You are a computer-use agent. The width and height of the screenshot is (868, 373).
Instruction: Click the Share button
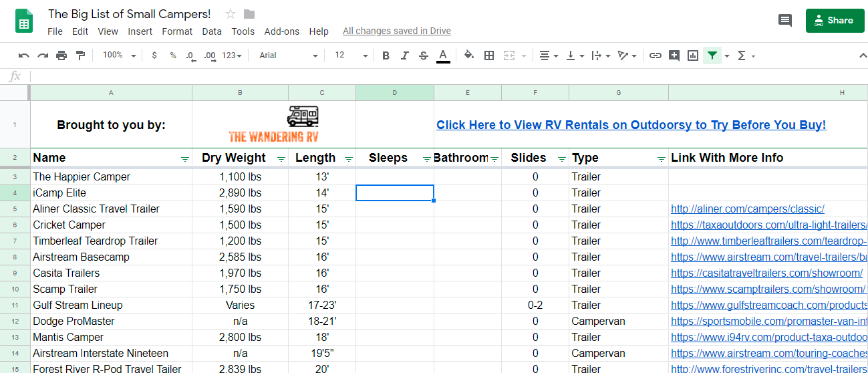tap(835, 21)
